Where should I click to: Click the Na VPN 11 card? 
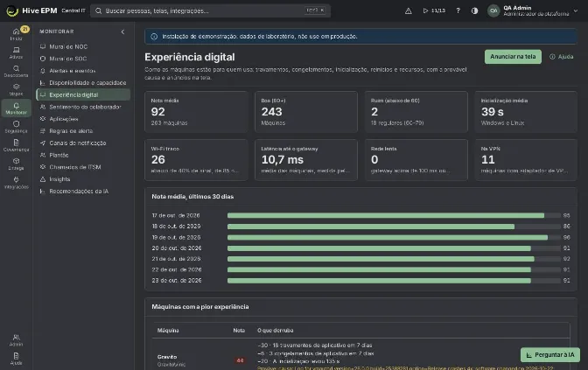[x=526, y=160]
